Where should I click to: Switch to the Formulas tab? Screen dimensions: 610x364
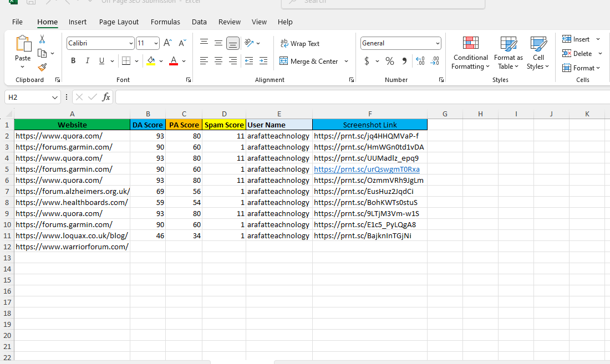coord(165,22)
